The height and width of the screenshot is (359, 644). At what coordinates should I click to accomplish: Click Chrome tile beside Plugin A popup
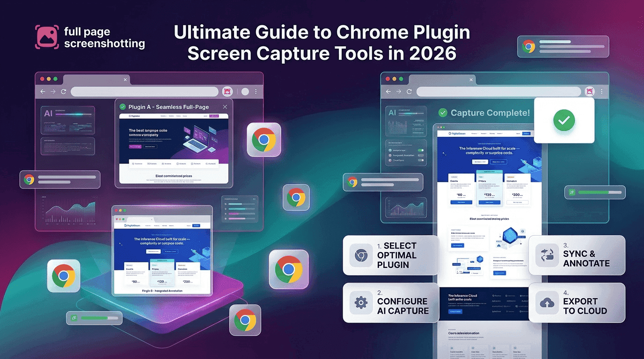click(x=263, y=140)
